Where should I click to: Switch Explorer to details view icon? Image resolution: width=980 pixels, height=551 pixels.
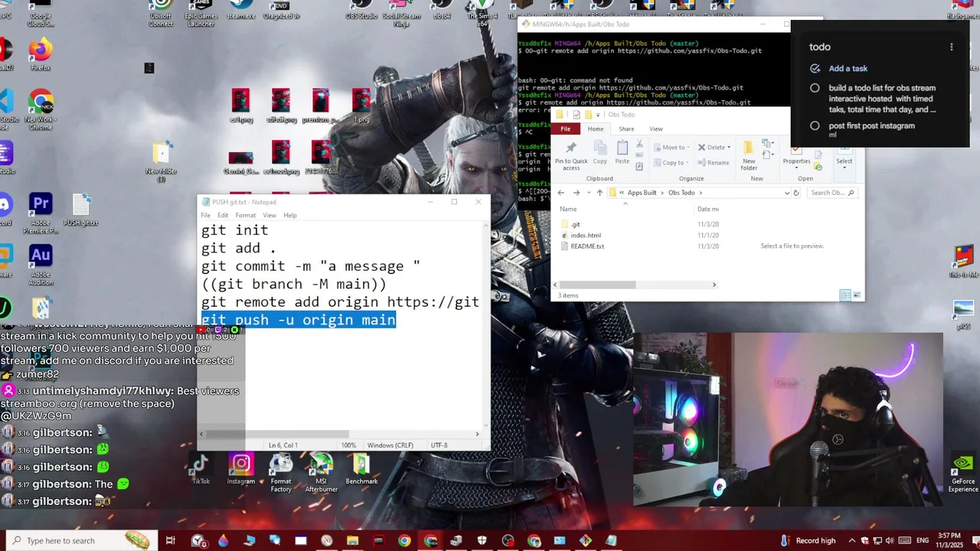[845, 295]
